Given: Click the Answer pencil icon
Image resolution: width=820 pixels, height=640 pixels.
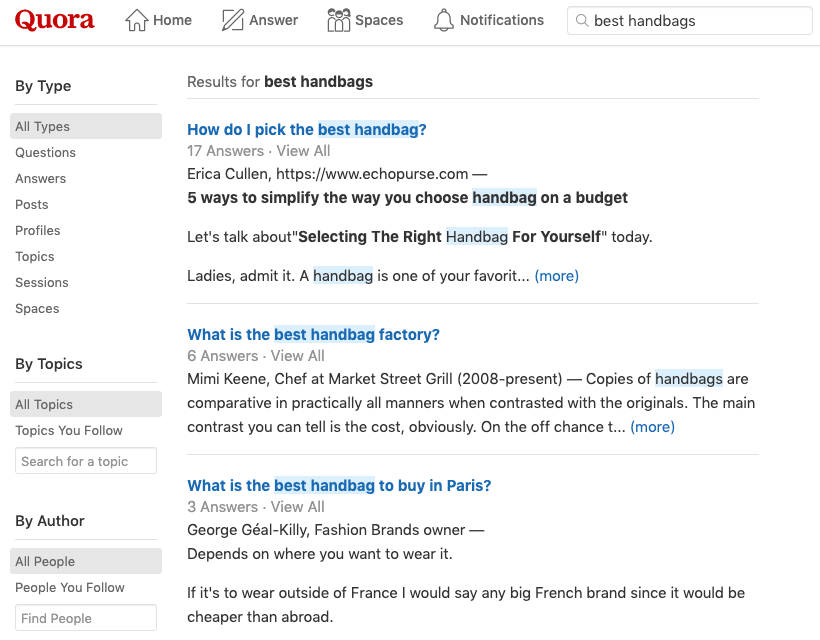Looking at the screenshot, I should (233, 20).
